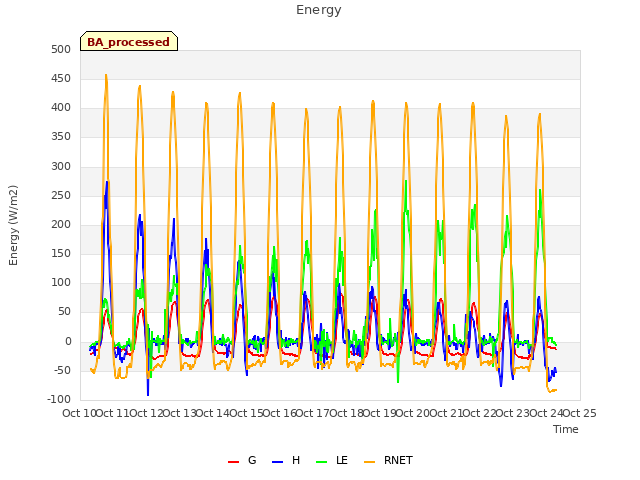640x480 pixels.
Task: Click the 200 y-axis tick value
Action: (x=61, y=224)
